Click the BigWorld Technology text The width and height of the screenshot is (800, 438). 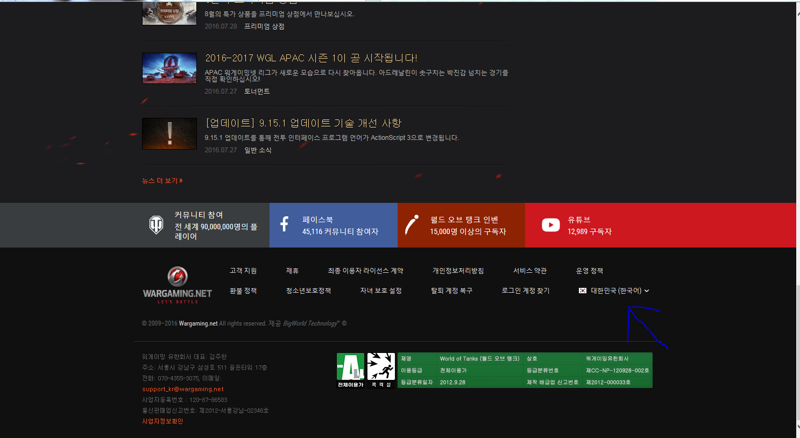click(311, 324)
